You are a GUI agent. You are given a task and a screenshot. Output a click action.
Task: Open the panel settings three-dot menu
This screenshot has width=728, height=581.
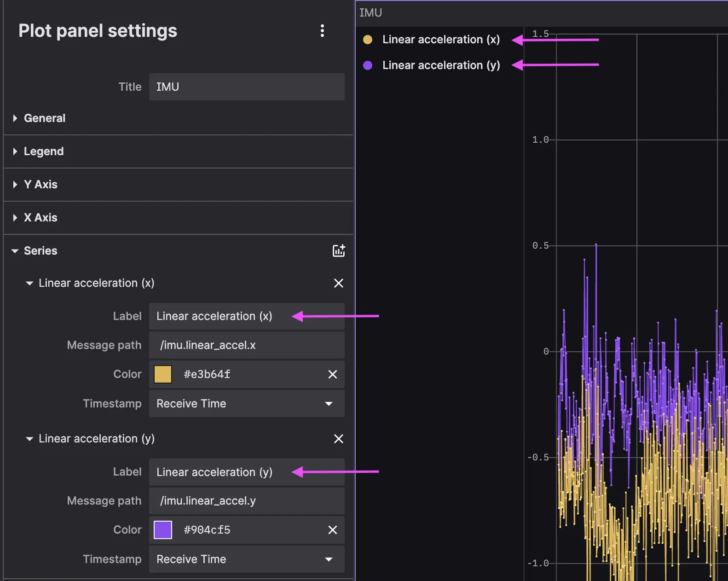tap(322, 31)
